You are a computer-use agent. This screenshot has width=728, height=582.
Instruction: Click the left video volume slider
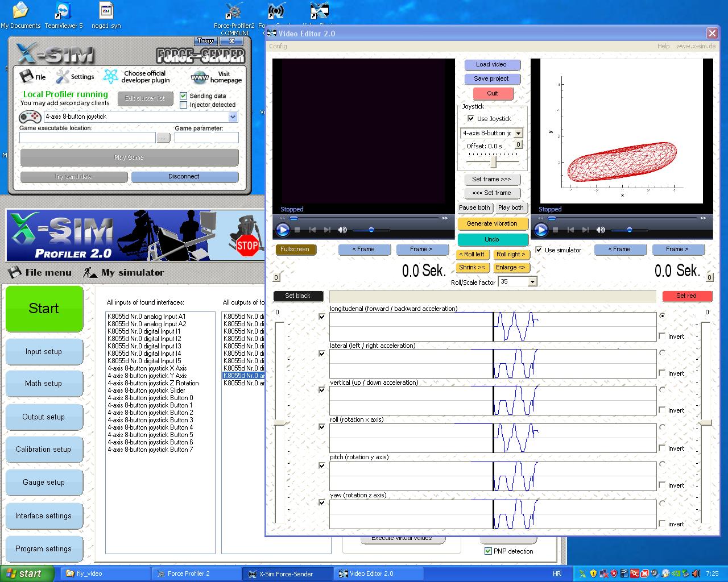[x=371, y=230]
